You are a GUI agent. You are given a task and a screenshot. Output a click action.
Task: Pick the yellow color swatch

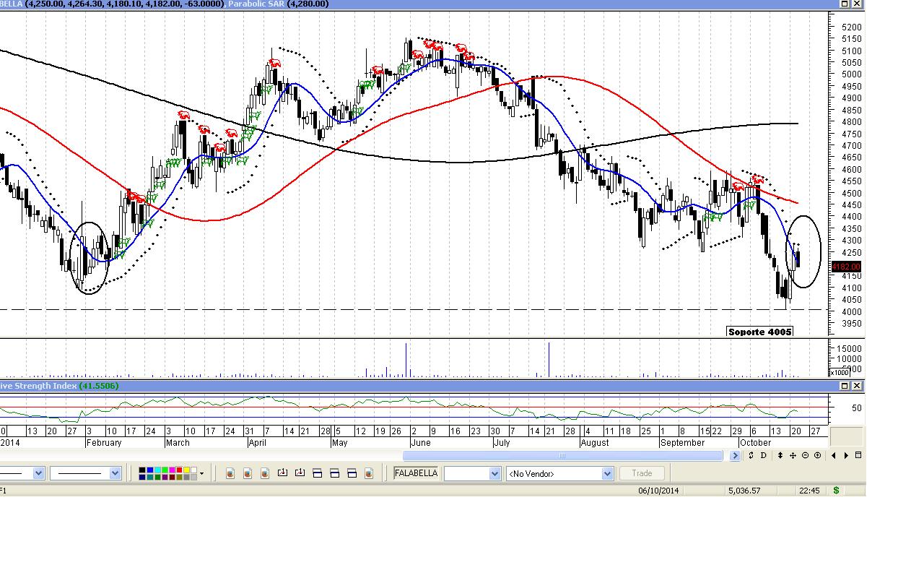tap(186, 470)
